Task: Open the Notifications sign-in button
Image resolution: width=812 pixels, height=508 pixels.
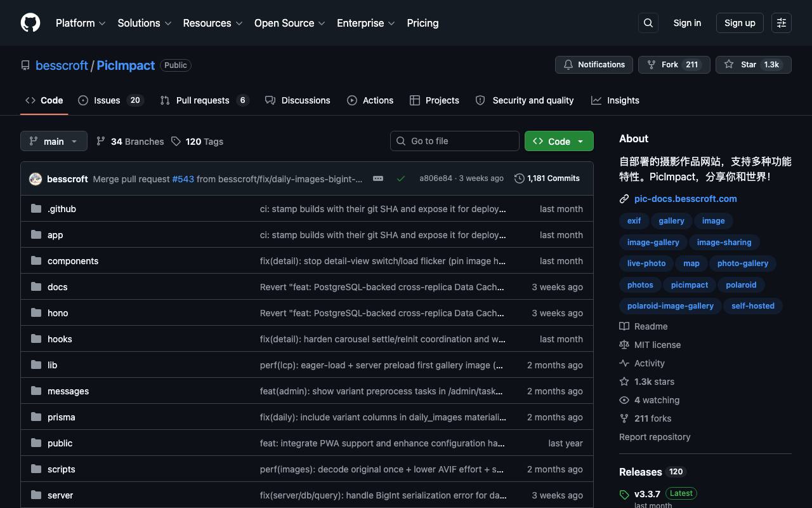Action: 594,65
